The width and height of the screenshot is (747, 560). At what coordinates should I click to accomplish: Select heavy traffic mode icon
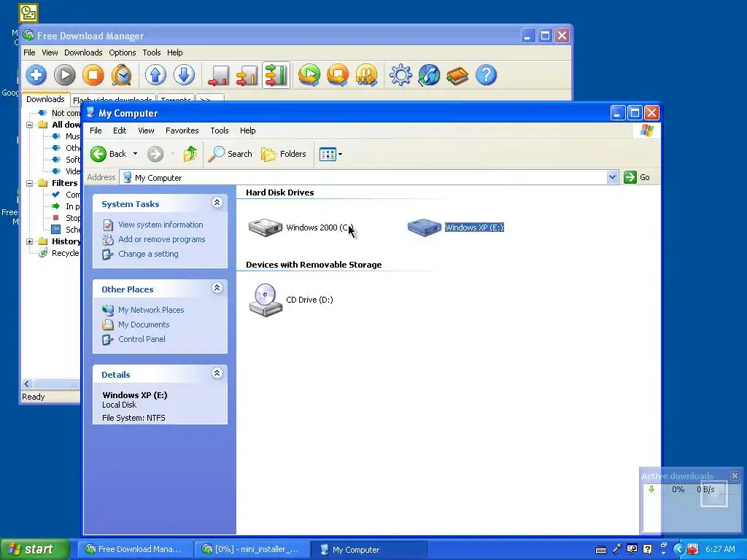tap(276, 75)
